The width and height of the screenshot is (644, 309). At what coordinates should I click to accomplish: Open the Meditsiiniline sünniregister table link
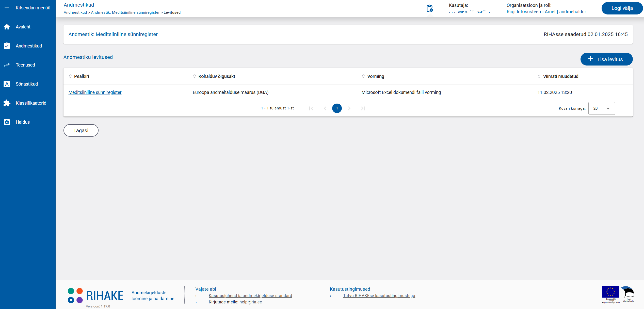pos(95,92)
